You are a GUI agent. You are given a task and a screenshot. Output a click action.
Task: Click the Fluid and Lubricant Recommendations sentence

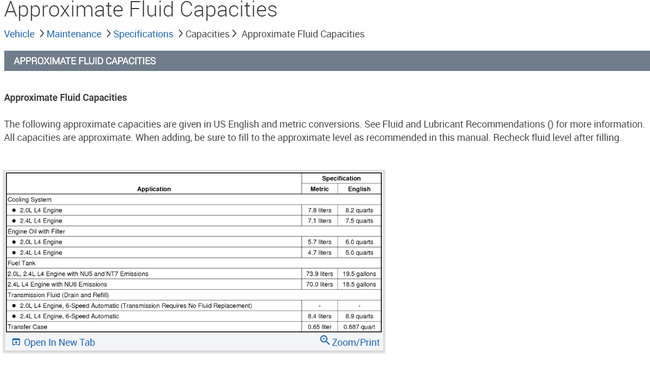pyautogui.click(x=504, y=124)
